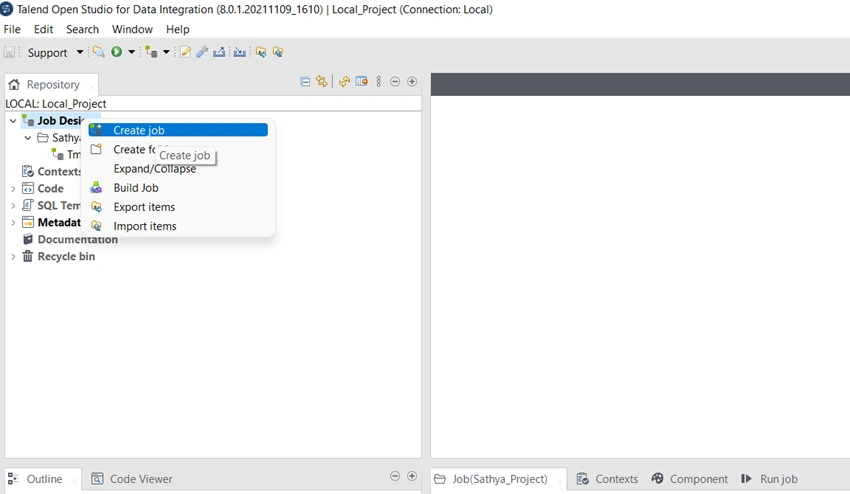850x494 pixels.
Task: Open the File menu
Action: click(12, 29)
